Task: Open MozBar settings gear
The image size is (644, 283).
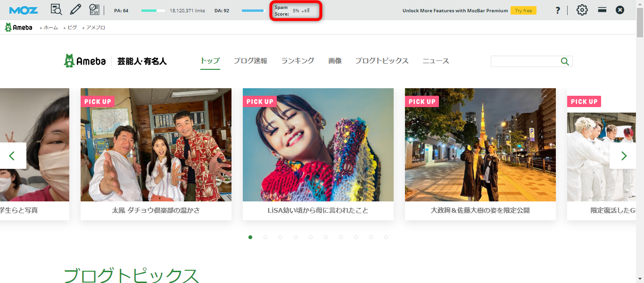Action: pyautogui.click(x=582, y=10)
